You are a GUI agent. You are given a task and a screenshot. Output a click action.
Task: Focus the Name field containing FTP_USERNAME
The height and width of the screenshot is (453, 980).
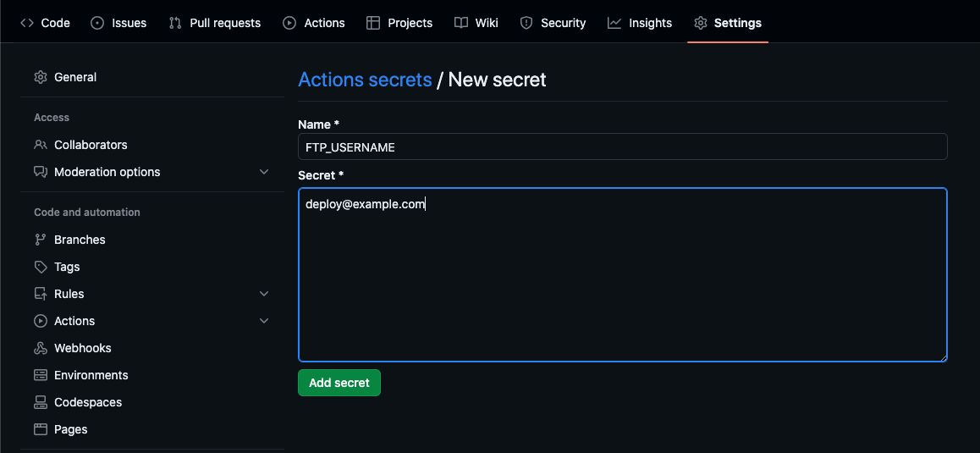[x=622, y=146]
